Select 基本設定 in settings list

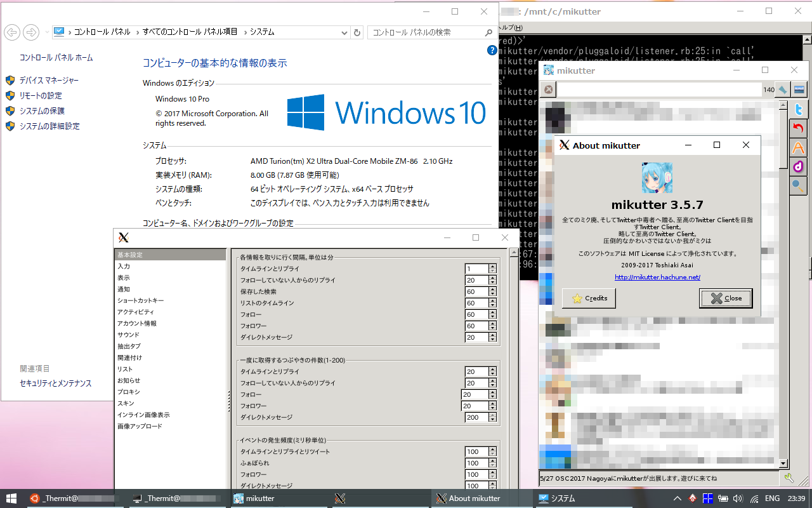(170, 255)
